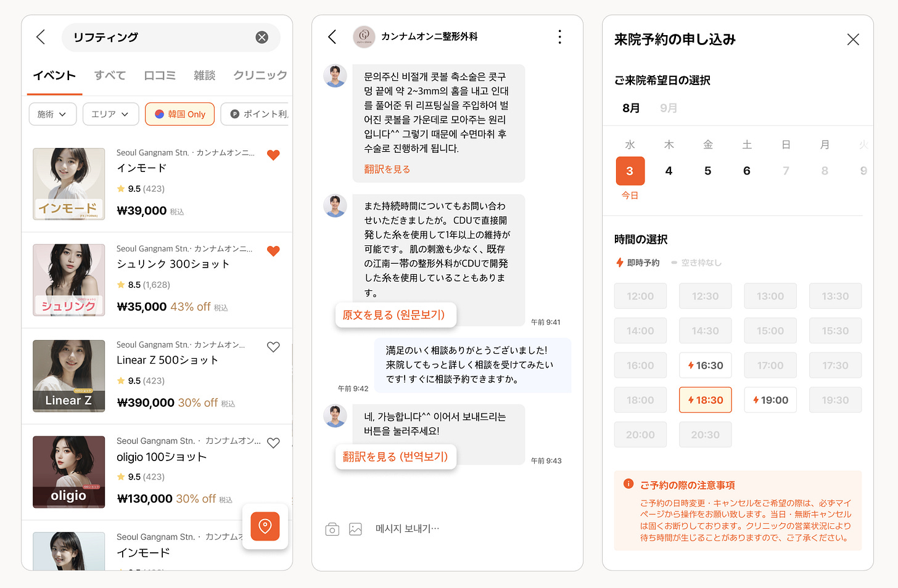The image size is (898, 588).
Task: Open the 雑談 tab
Action: tap(204, 75)
